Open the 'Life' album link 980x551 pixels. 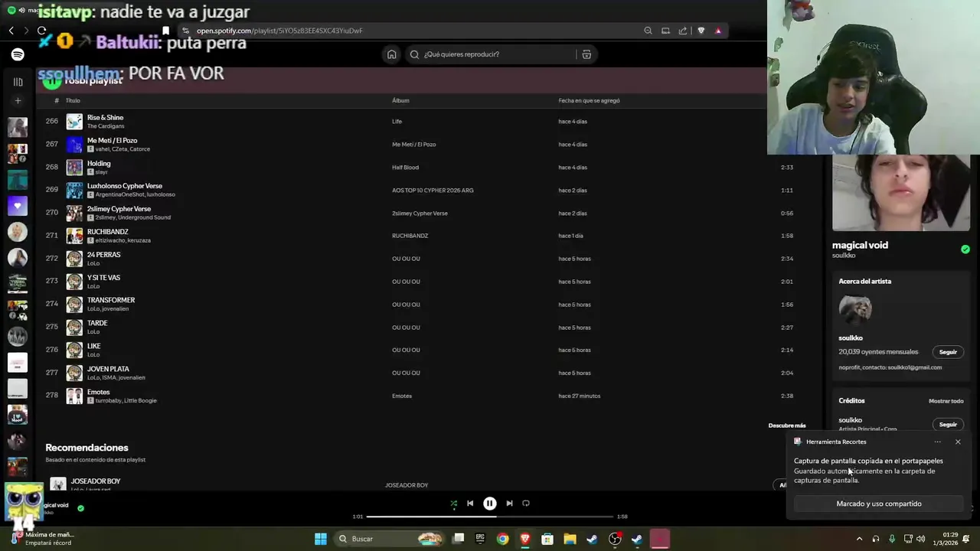397,122
